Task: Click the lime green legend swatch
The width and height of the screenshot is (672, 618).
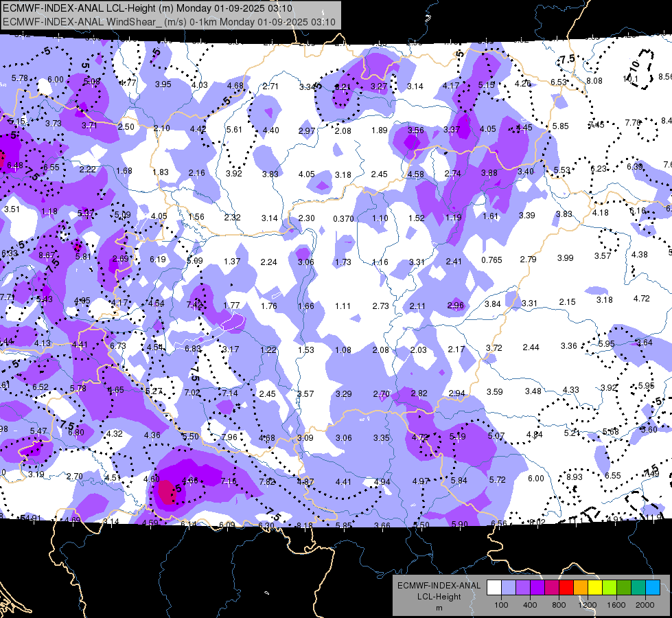Action: 610,588
